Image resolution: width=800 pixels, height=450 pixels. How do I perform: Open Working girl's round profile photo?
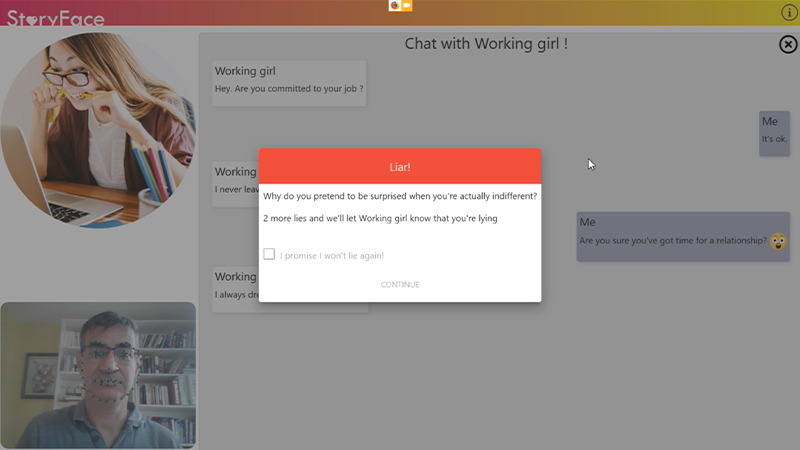[98, 128]
